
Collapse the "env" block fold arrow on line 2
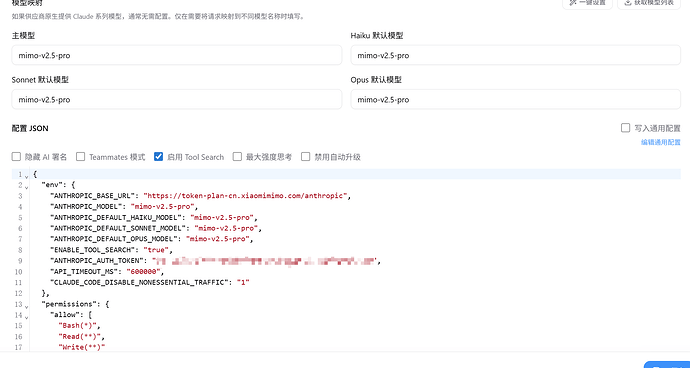(x=26, y=187)
